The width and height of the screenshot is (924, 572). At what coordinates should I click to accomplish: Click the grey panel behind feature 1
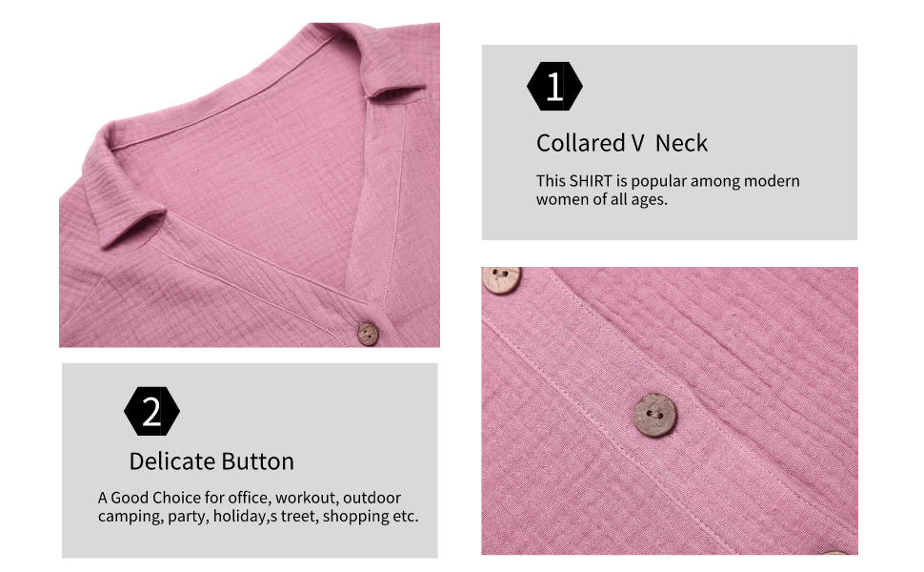[670, 142]
